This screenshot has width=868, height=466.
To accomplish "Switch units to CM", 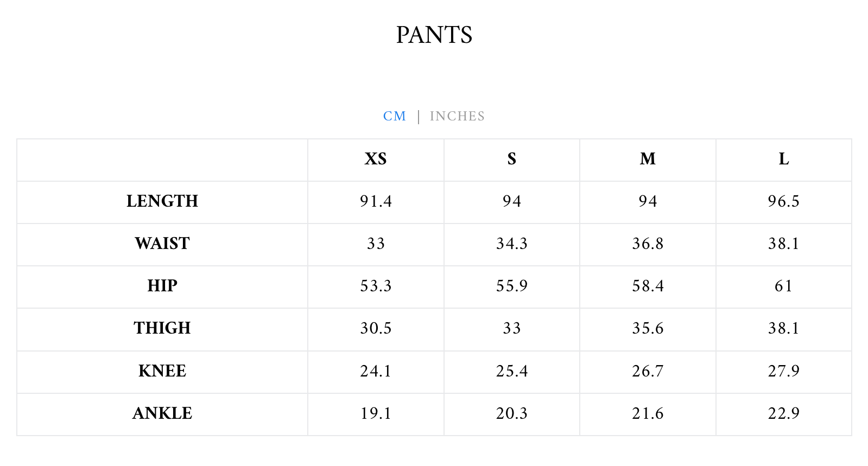I will pyautogui.click(x=395, y=116).
